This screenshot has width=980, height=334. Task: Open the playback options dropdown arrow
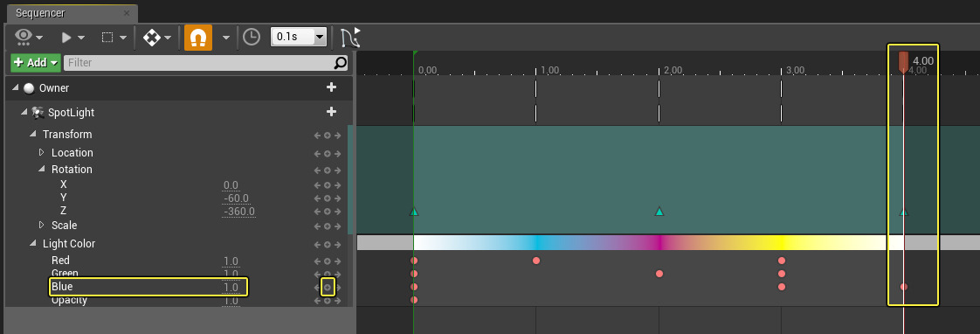(x=81, y=38)
